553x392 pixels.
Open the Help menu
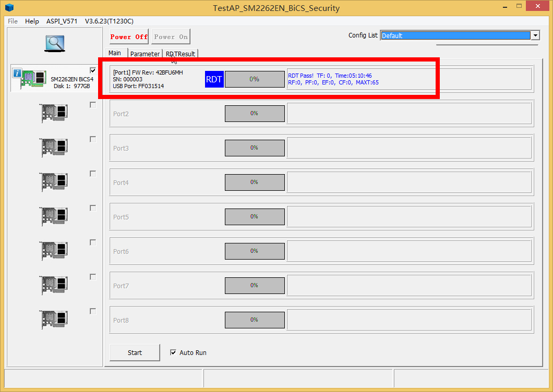[32, 21]
